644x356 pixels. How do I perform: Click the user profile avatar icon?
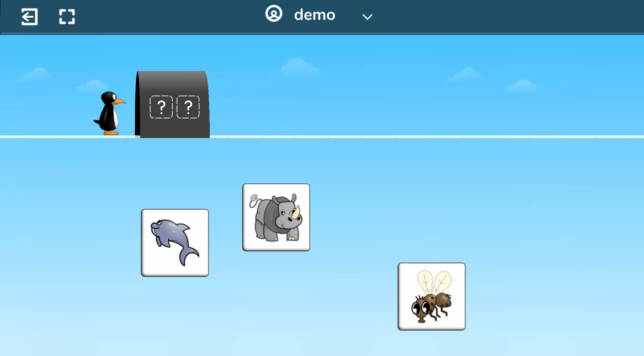click(x=274, y=14)
